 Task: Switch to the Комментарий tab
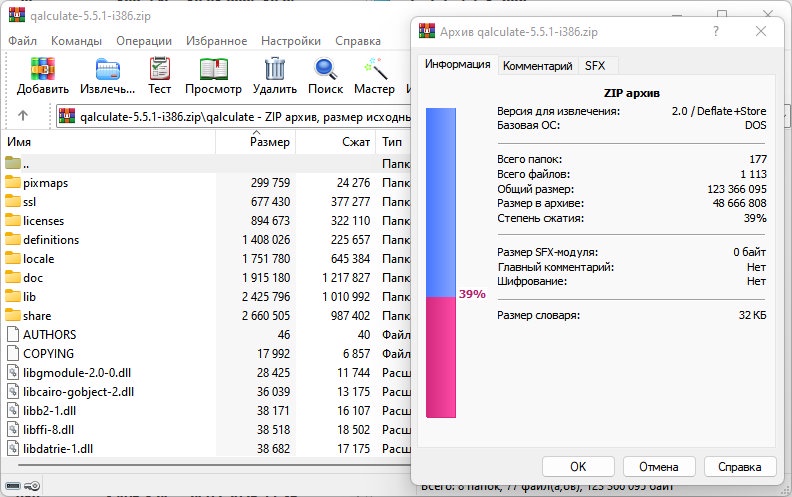(537, 66)
